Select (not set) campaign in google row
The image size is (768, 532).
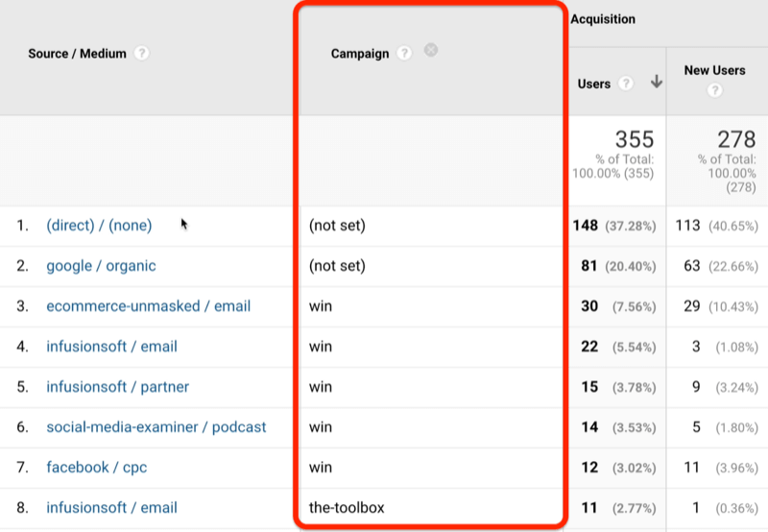coord(337,266)
